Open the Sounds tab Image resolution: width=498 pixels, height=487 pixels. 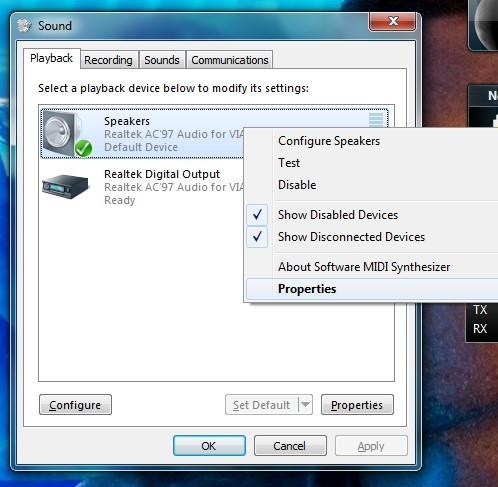162,60
